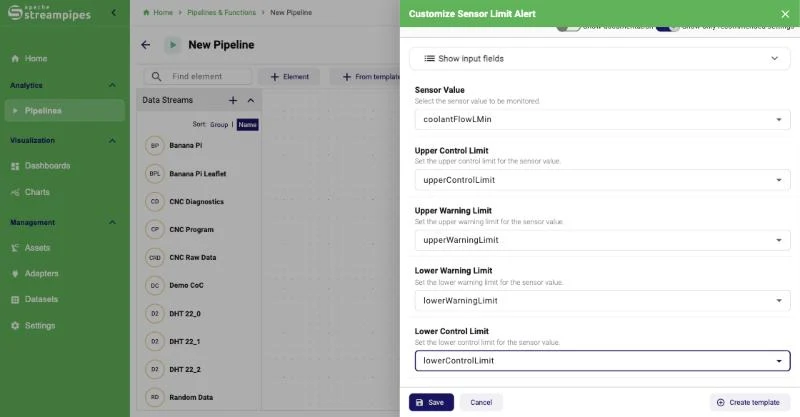Close the Customize Sensor Limit Alert dialog
Screen dimensions: 800x417
tap(785, 14)
